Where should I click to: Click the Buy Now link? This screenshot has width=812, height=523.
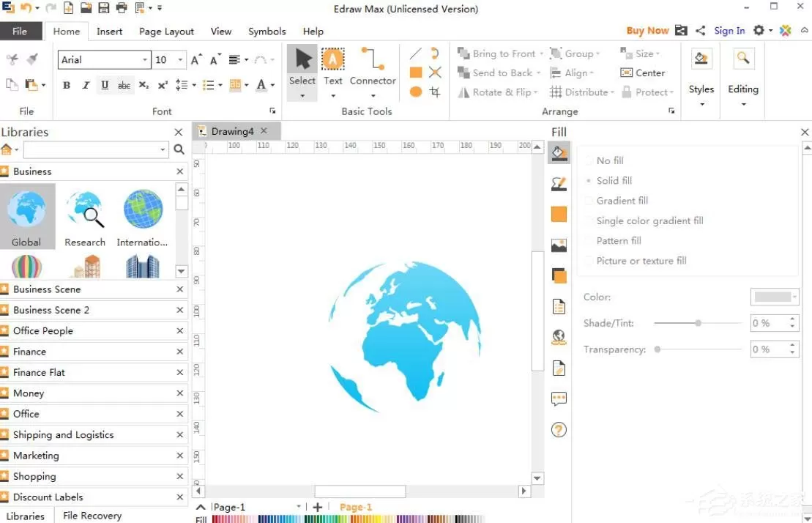click(647, 31)
